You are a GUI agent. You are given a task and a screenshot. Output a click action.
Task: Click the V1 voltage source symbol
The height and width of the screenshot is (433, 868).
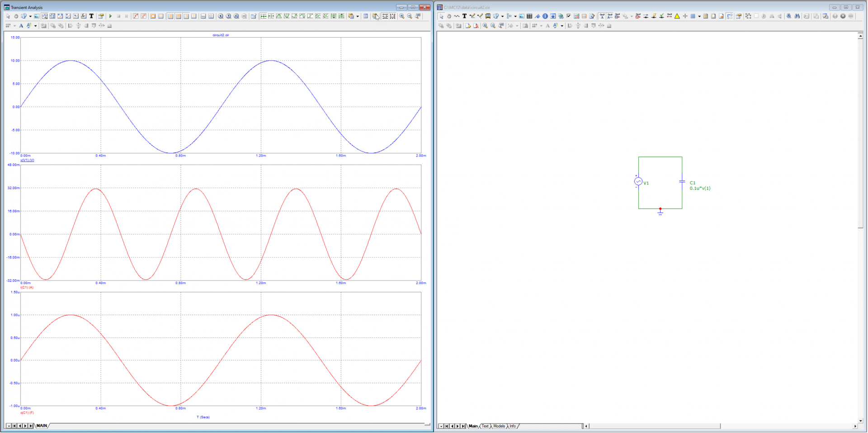(x=638, y=181)
